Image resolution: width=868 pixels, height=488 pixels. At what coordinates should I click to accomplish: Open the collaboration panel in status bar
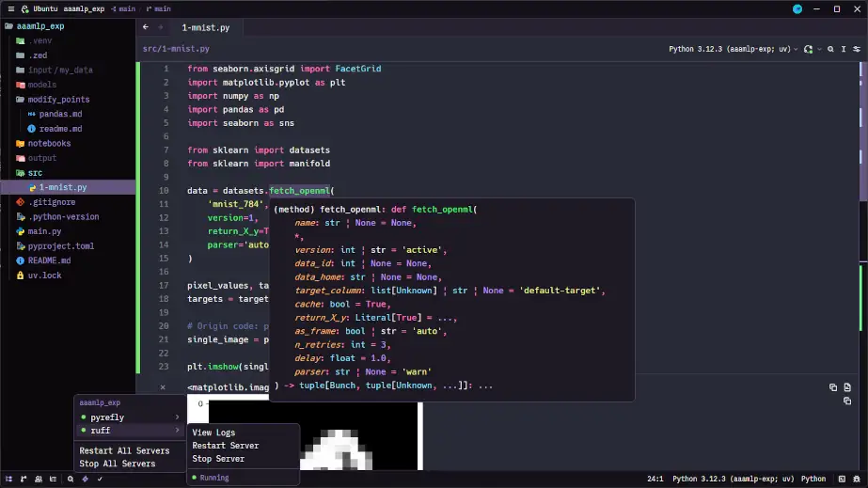(x=39, y=480)
